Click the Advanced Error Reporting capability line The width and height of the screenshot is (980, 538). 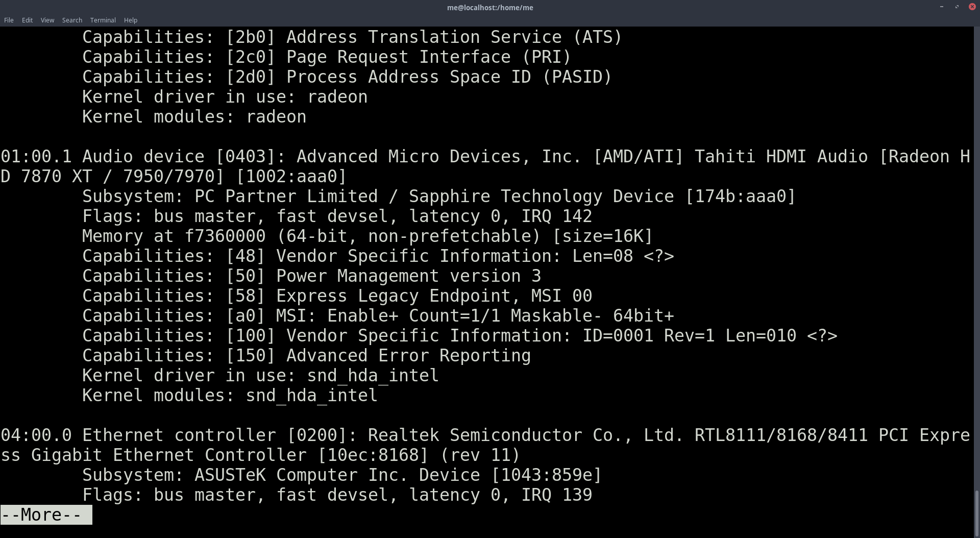(x=306, y=355)
